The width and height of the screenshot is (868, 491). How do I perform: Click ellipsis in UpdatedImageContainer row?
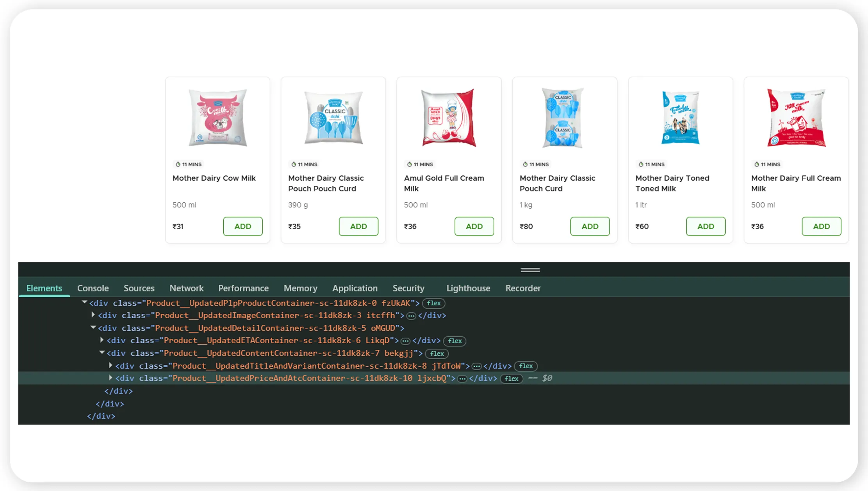click(411, 316)
